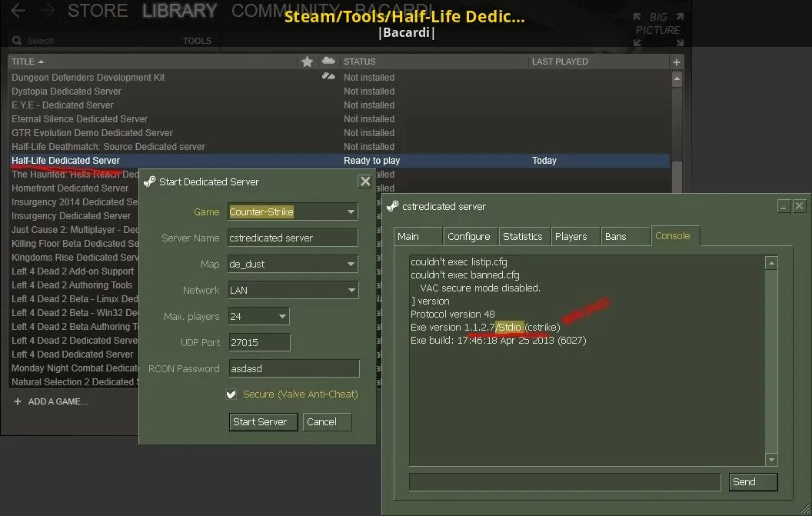
Task: Click the plus icon beside Add a Game
Action: tap(18, 401)
